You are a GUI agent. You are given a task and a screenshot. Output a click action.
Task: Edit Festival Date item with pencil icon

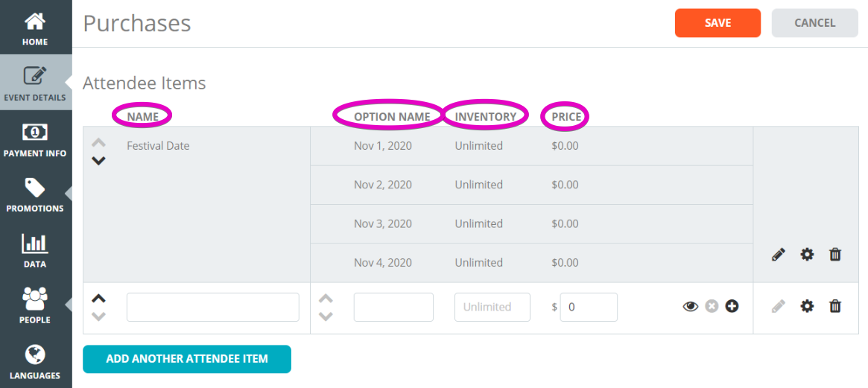pyautogui.click(x=779, y=255)
